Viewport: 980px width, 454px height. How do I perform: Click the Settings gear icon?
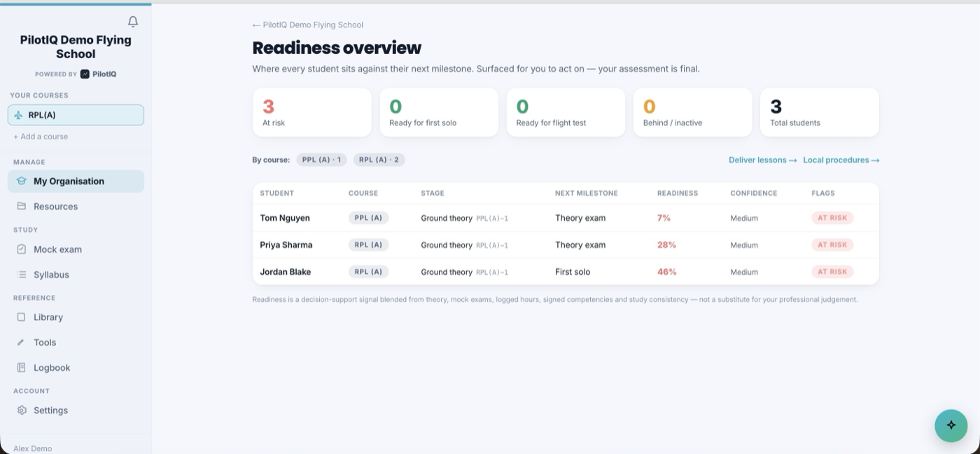pyautogui.click(x=22, y=411)
